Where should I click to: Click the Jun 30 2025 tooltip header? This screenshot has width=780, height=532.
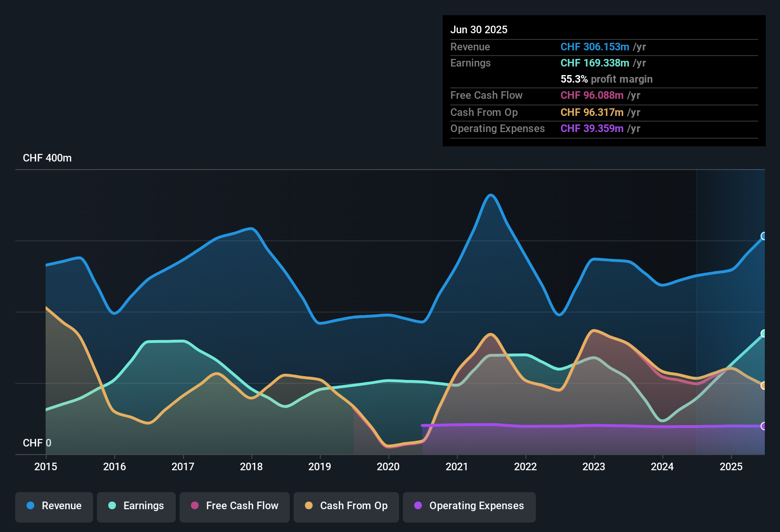[479, 29]
